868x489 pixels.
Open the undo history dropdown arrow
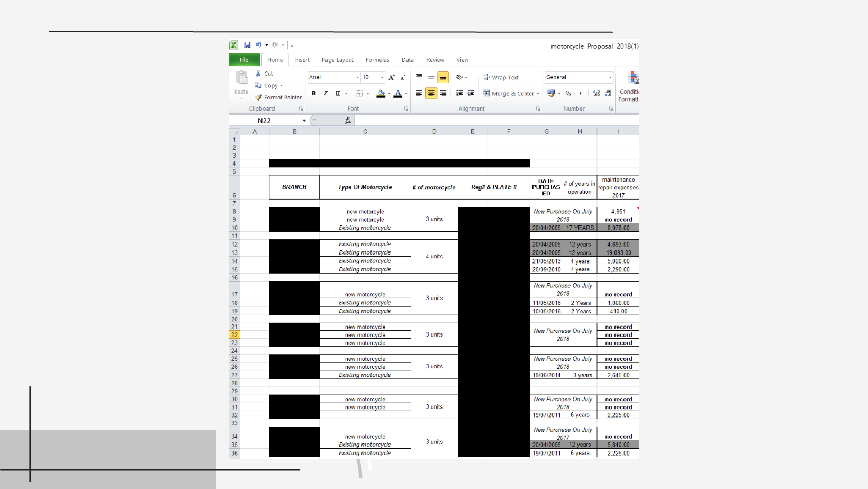pos(267,45)
